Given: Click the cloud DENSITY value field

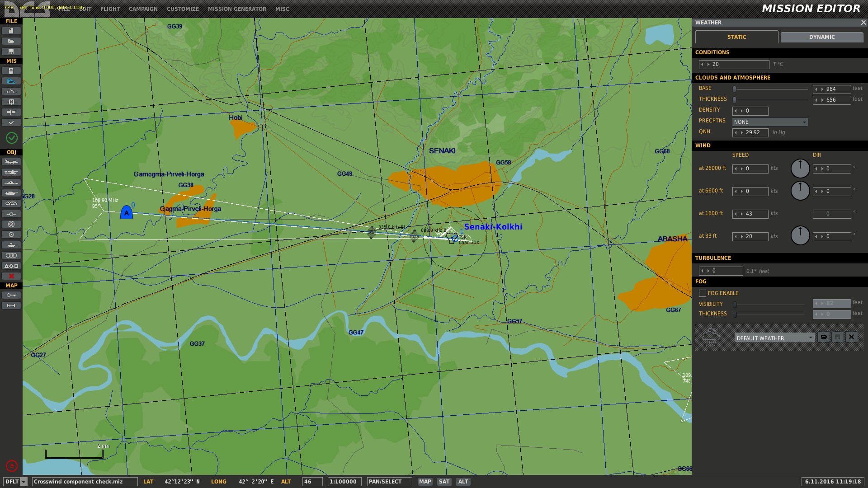Looking at the screenshot, I should point(750,111).
